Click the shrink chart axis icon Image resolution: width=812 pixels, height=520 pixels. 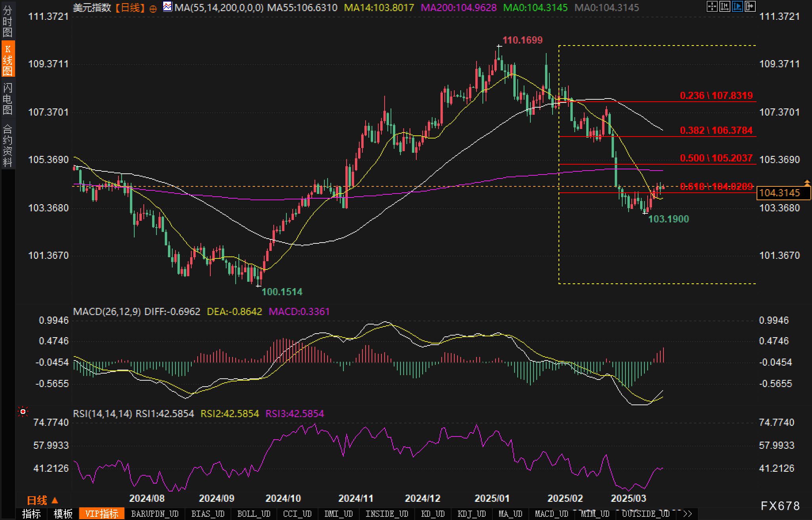(x=724, y=6)
